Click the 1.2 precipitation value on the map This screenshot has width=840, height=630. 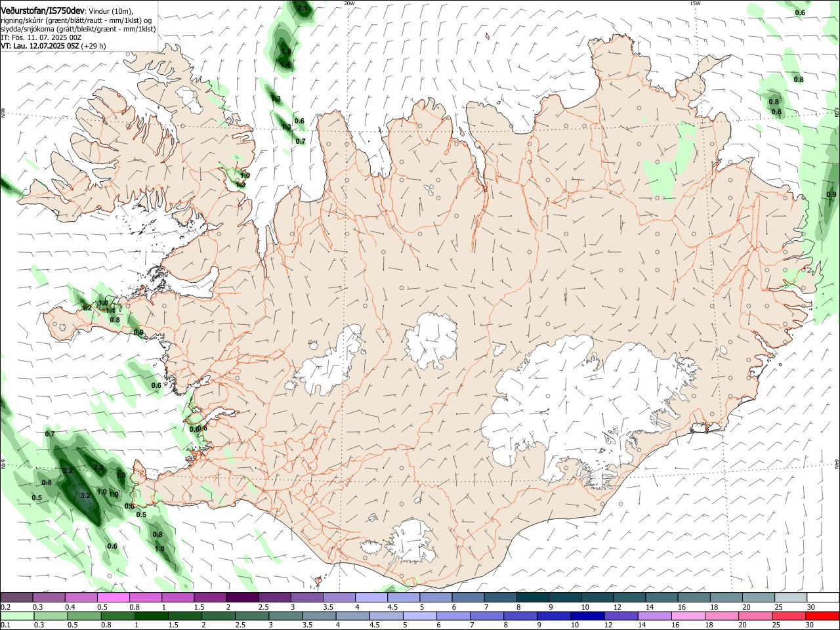click(87, 308)
